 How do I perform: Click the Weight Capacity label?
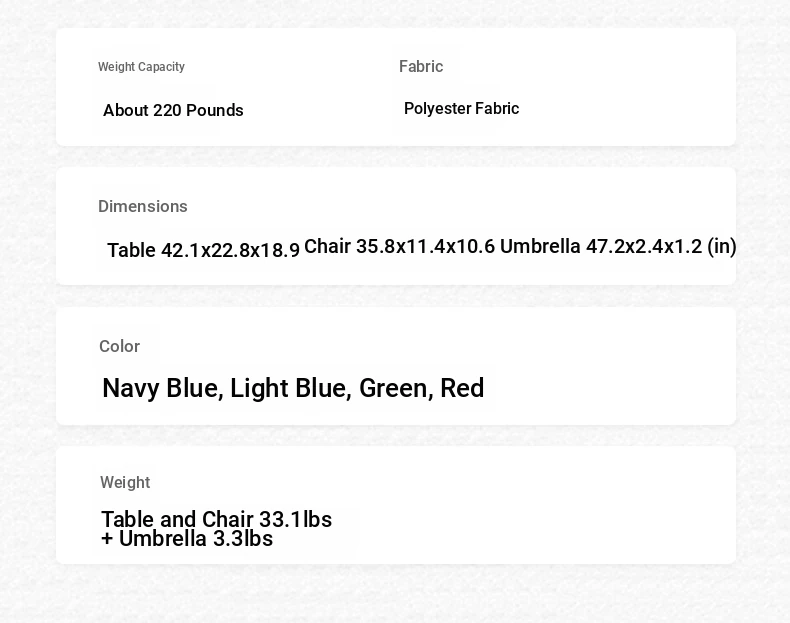[141, 67]
